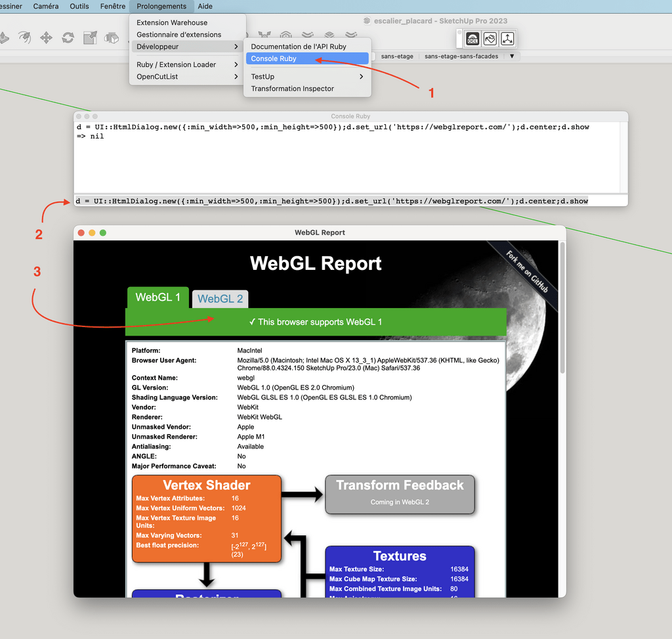Click the Textures box heading
This screenshot has width=672, height=639.
coord(400,556)
